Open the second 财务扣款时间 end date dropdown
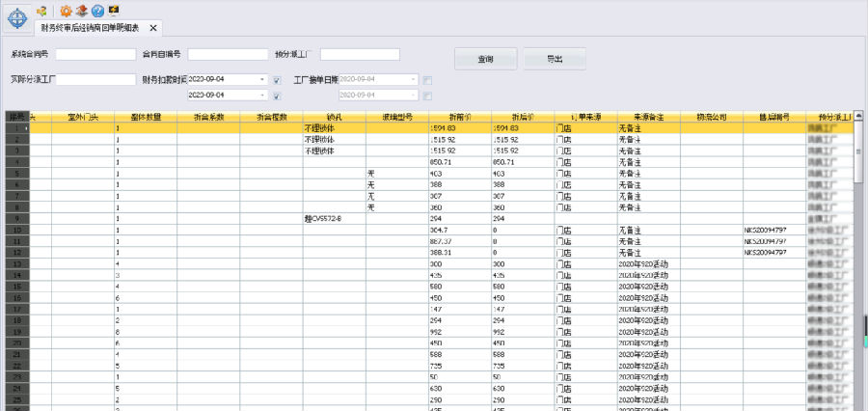This screenshot has height=411, width=868. pyautogui.click(x=262, y=96)
